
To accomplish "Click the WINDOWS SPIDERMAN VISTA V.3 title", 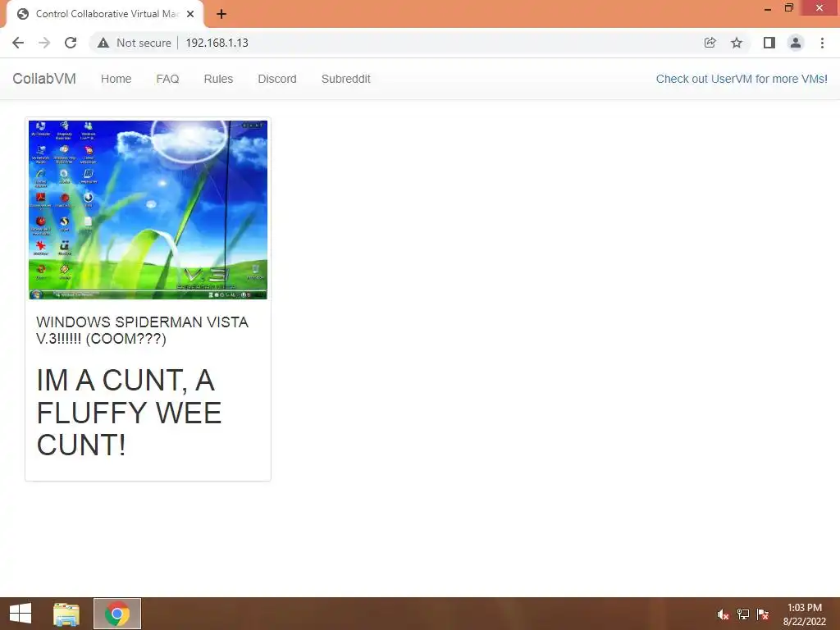I will (142, 330).
